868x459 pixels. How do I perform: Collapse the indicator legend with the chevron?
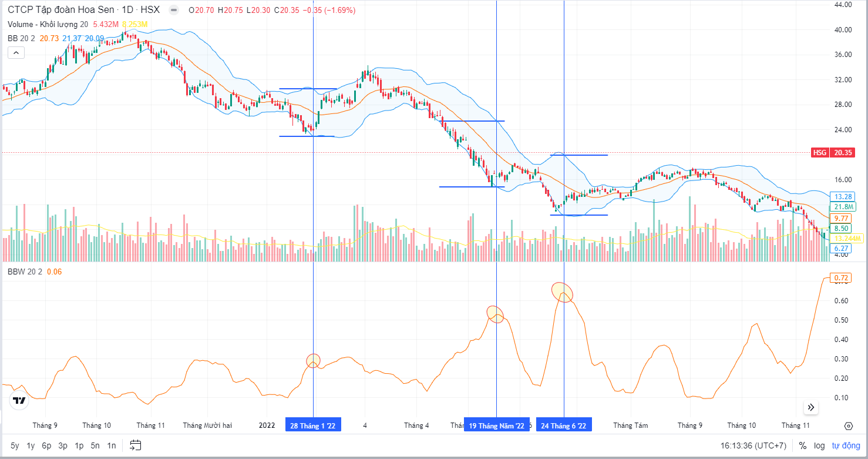[16, 53]
